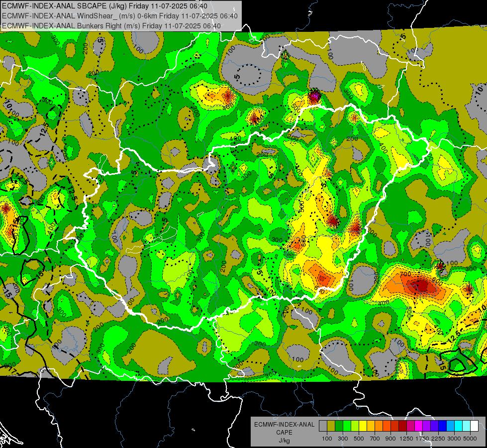
Task: Pick the dark green legend swatch
Action: (339, 426)
